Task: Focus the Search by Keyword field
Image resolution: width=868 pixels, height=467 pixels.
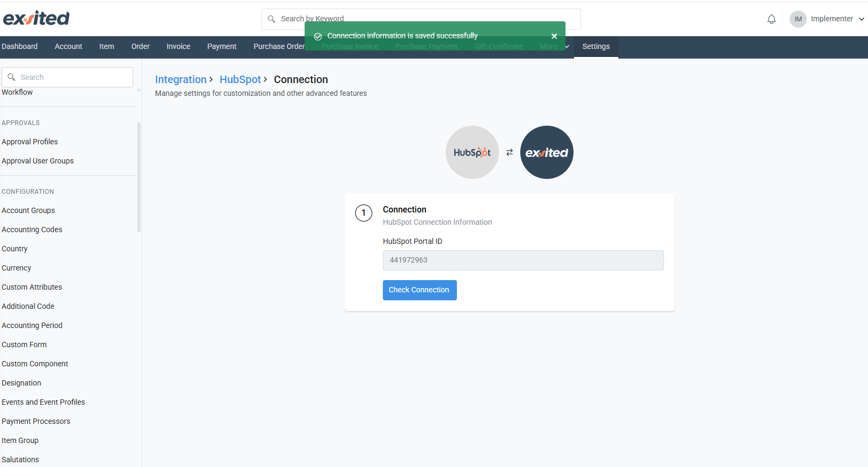Action: coord(421,19)
